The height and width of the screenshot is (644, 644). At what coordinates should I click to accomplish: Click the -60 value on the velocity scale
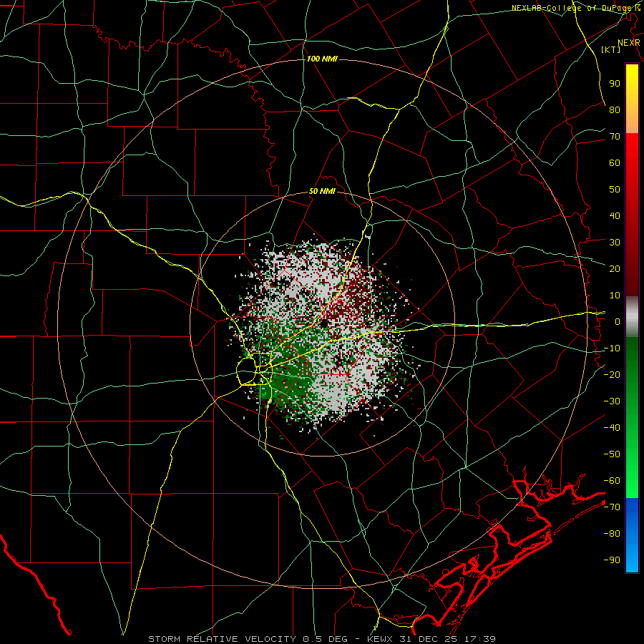612,481
